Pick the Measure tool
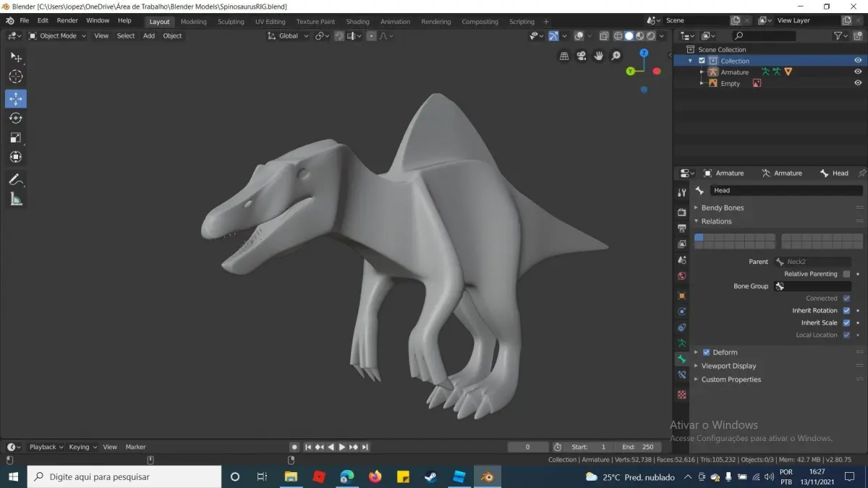Viewport: 868px width, 488px height. coord(15,199)
